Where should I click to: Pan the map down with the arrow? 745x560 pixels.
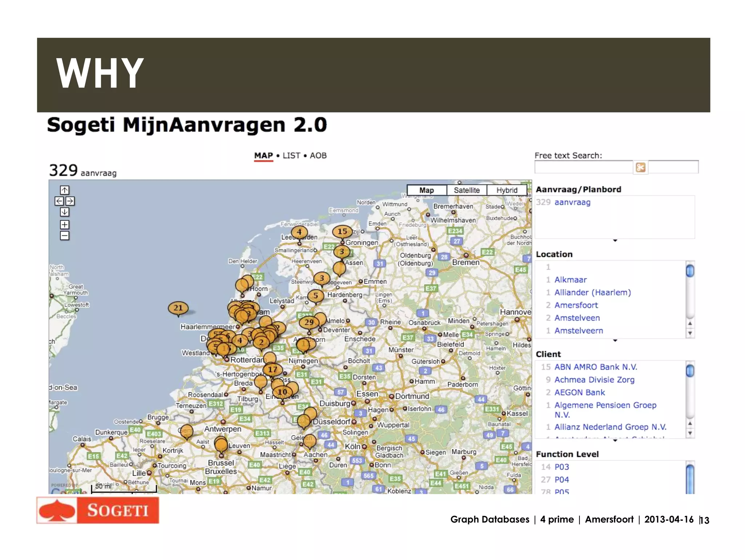pos(65,212)
